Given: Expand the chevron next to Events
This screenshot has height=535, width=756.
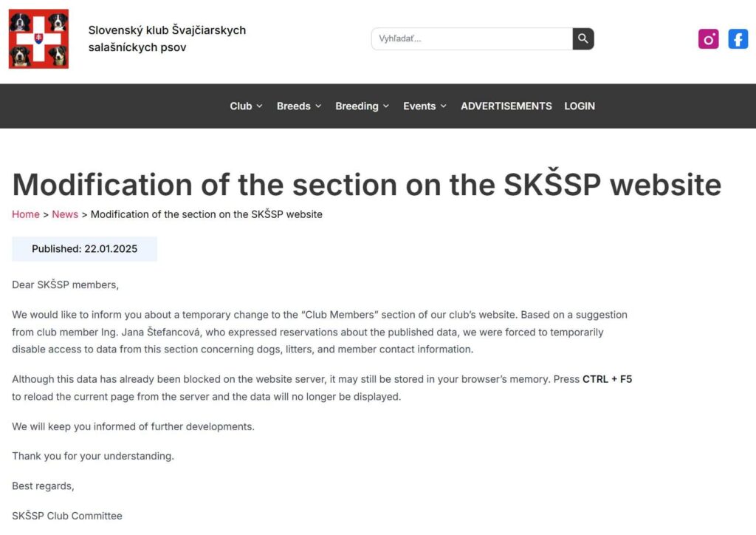Looking at the screenshot, I should point(444,106).
